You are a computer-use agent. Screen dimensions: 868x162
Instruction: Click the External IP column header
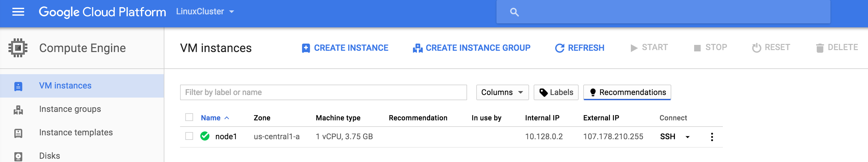pyautogui.click(x=601, y=118)
